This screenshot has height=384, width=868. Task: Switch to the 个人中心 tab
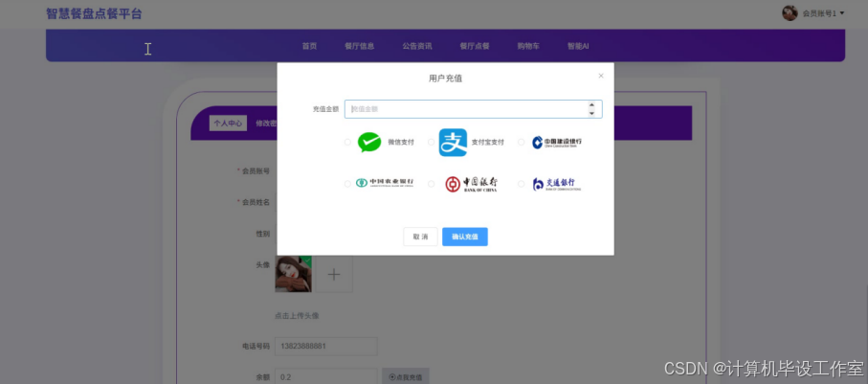coord(228,124)
